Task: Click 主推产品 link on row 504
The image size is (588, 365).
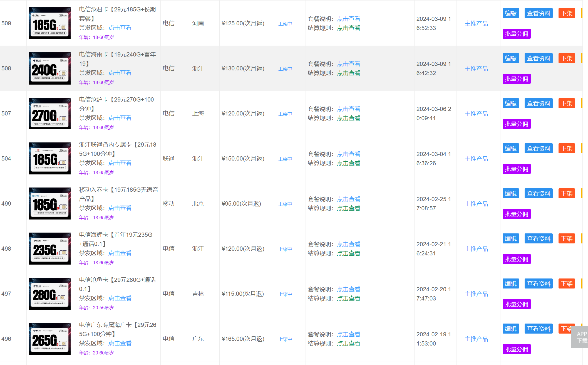Action: click(x=476, y=159)
